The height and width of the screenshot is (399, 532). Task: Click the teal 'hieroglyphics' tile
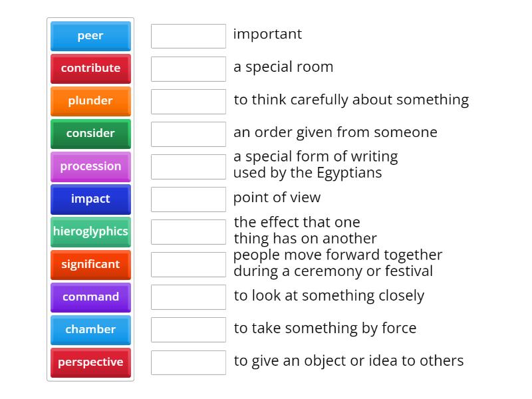[90, 231]
